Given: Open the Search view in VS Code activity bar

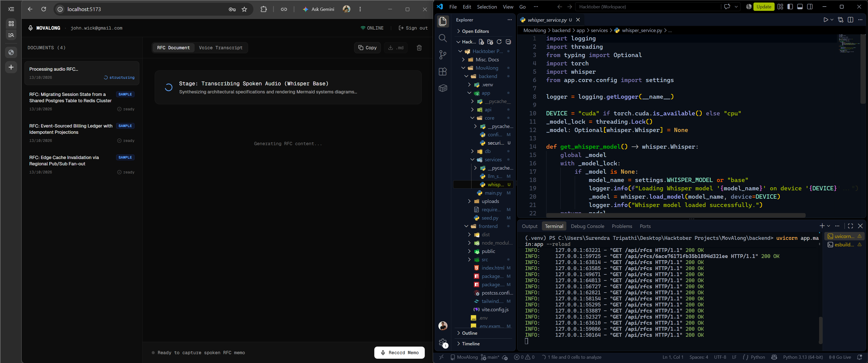Looking at the screenshot, I should [443, 38].
